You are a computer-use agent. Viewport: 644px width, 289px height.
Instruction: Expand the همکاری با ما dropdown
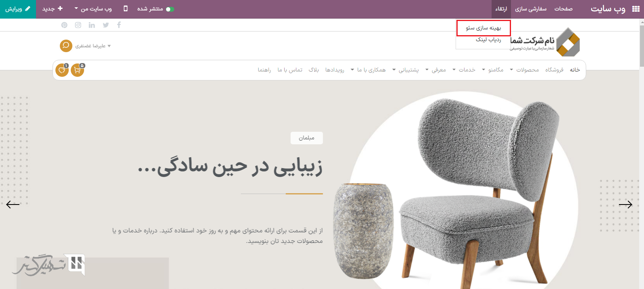(368, 70)
